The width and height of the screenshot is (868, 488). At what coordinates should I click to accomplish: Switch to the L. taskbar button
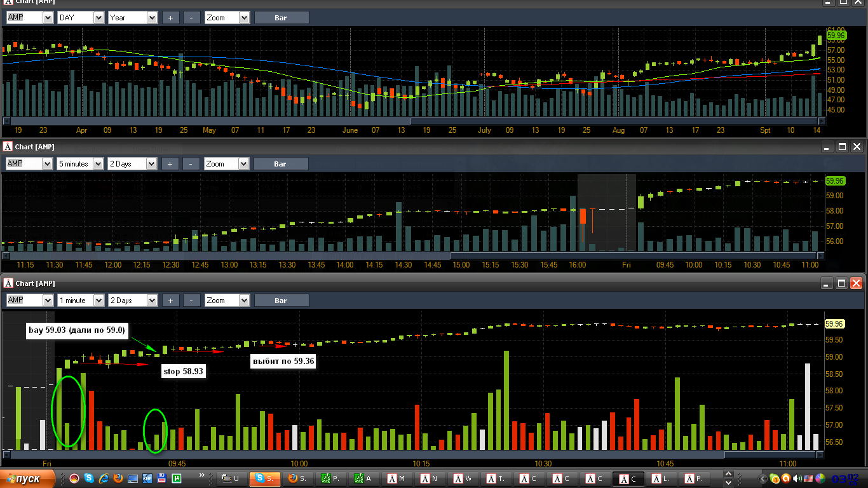coord(661,479)
